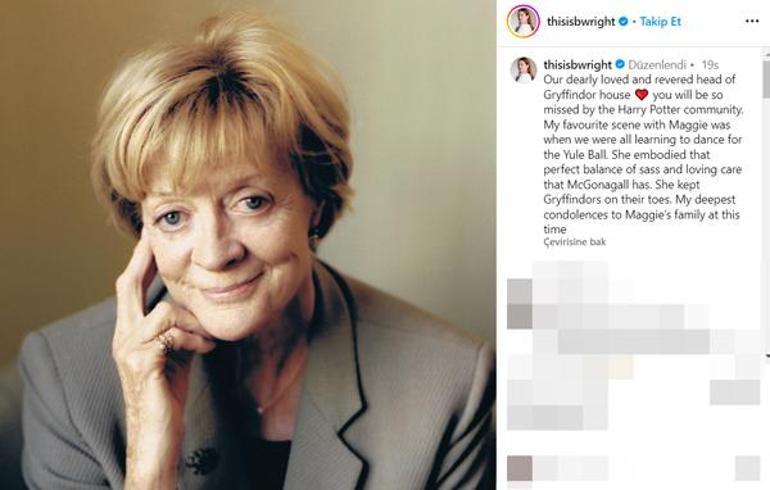This screenshot has width=770, height=490.
Task: Click the red heart emoji in the caption
Action: [x=641, y=94]
